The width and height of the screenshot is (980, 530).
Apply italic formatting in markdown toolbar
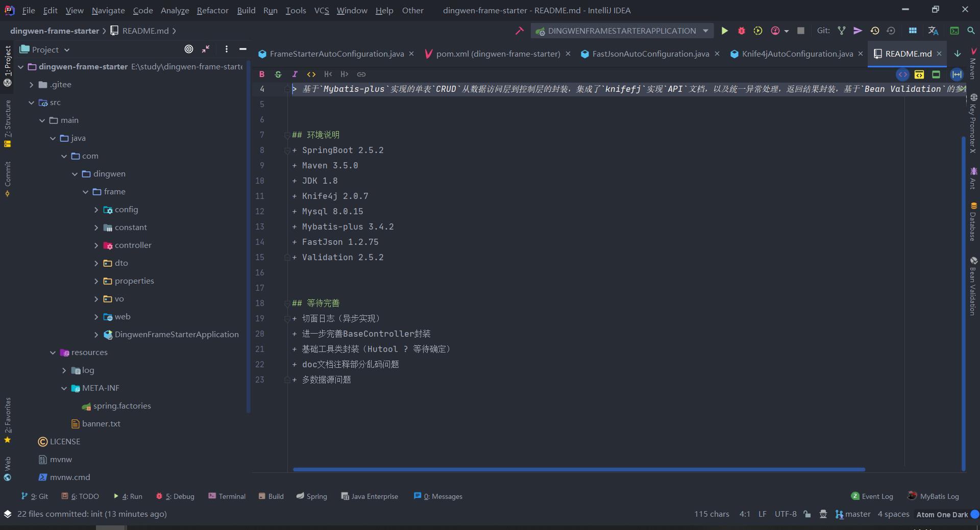tap(295, 74)
